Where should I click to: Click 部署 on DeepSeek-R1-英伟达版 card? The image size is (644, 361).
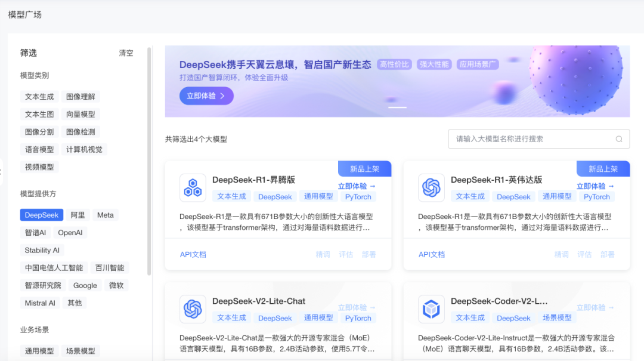608,255
